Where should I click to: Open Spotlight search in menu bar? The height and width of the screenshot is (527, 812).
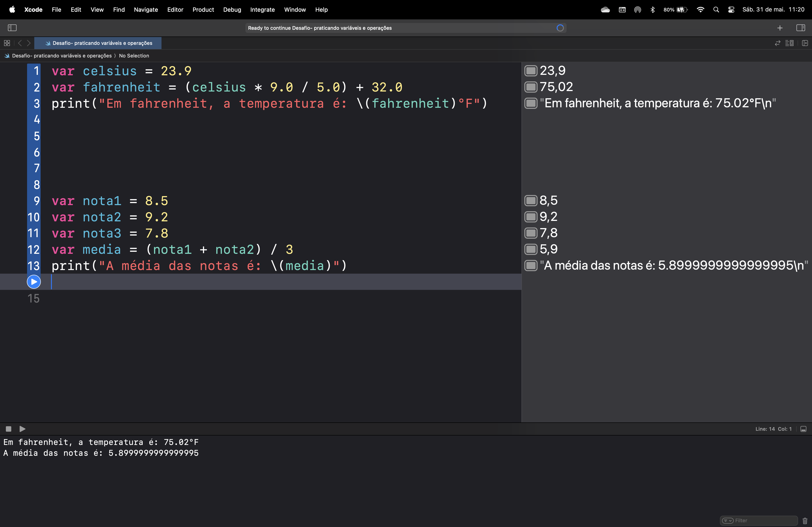click(x=716, y=9)
